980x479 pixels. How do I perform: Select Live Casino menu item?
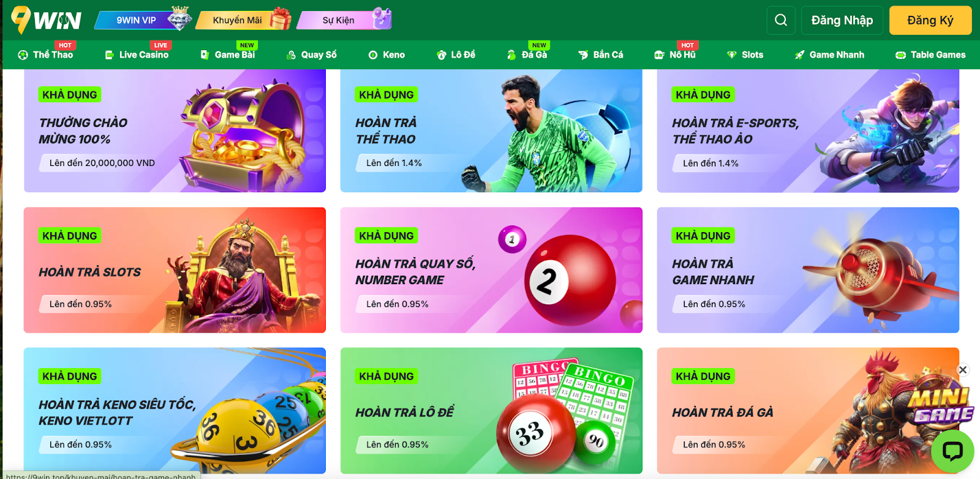137,55
